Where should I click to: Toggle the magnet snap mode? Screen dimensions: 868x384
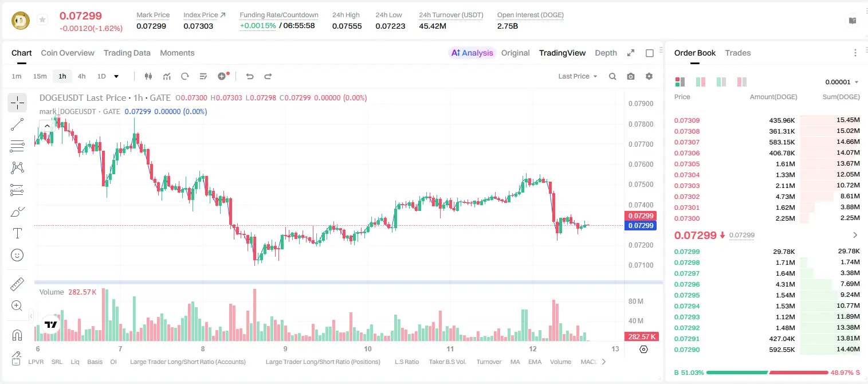tap(17, 335)
